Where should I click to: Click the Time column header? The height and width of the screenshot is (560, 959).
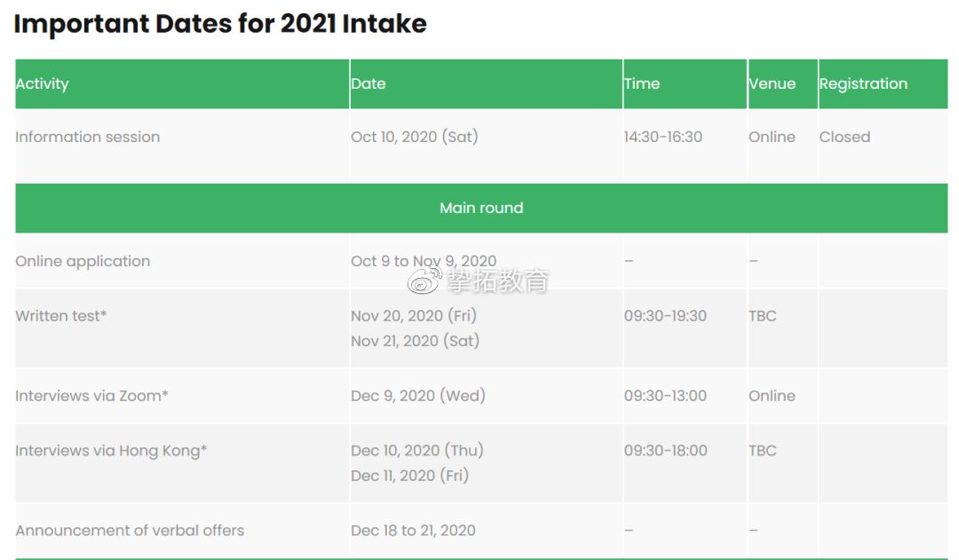tap(642, 83)
